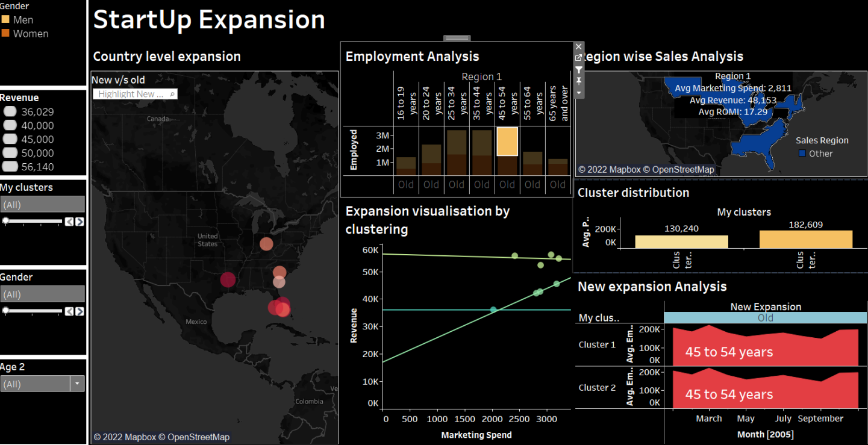Click the drag handle above Employment Analysis window
This screenshot has width=868, height=445.
[456, 37]
